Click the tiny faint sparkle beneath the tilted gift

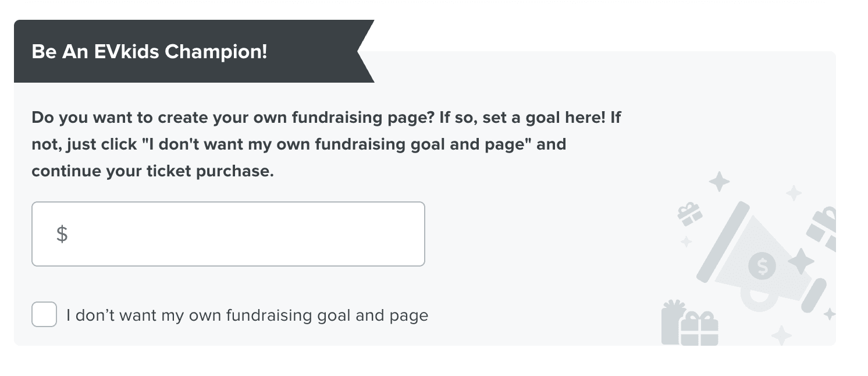[686, 242]
